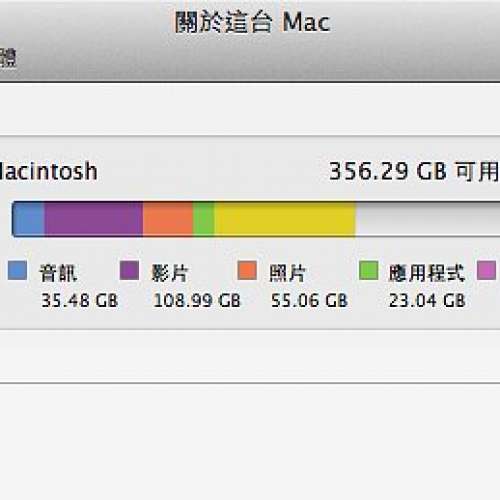Click the orange 照片 legend swatch
Image resolution: width=500 pixels, height=500 pixels.
[247, 270]
